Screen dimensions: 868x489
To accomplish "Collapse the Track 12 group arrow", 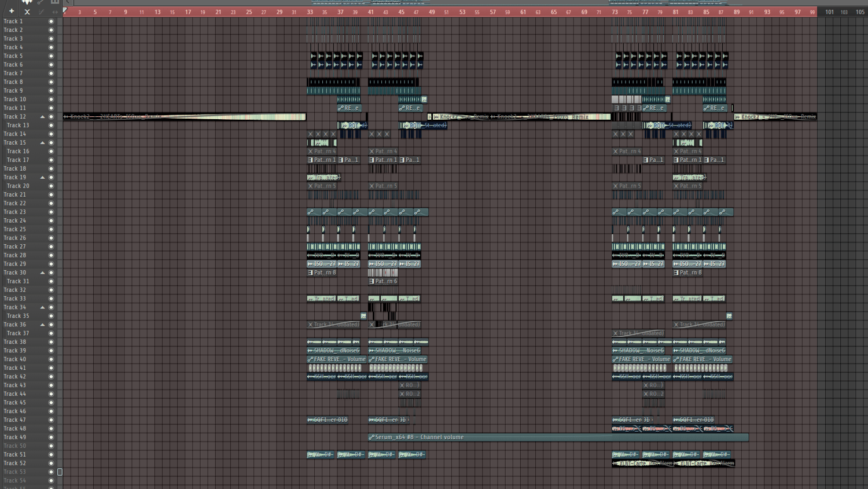I will click(42, 117).
